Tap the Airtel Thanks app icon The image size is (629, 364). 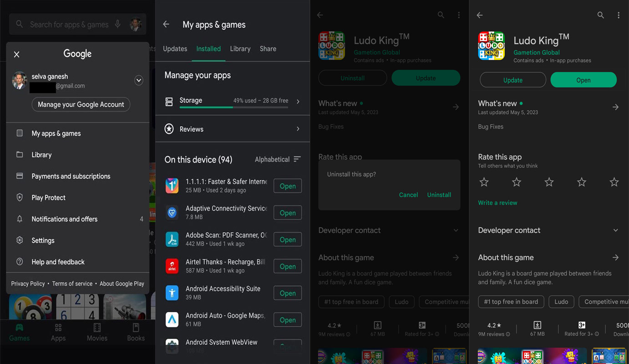point(172,266)
